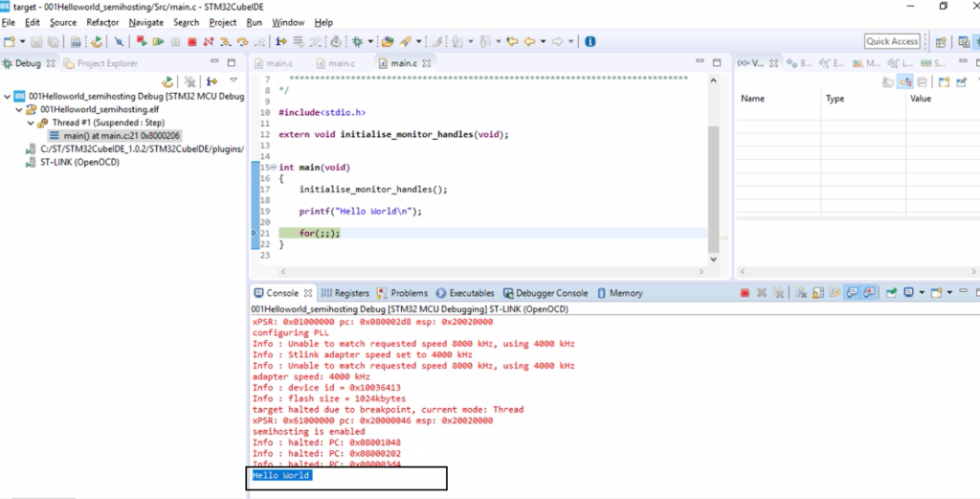Screen dimensions: 980x499
Task: Click Collapse All in Variables view
Action: pos(922,82)
